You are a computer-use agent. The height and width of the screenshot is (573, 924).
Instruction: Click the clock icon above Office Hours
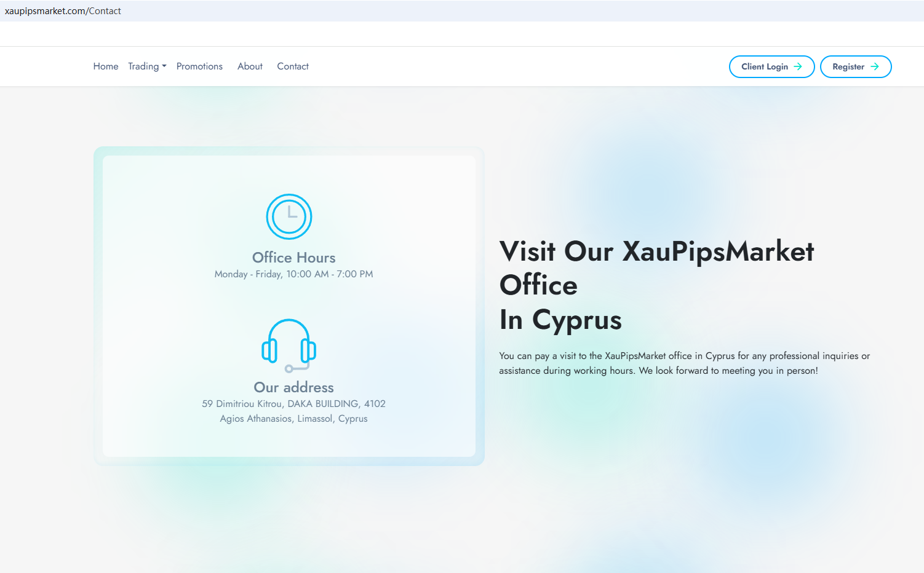click(289, 216)
